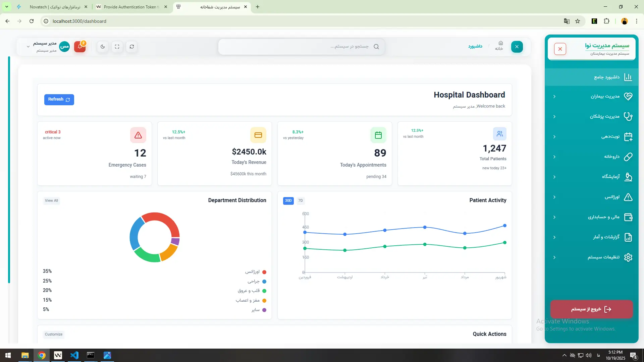644x362 pixels.
Task: Click the header reload arrows icon
Action: pos(132,47)
